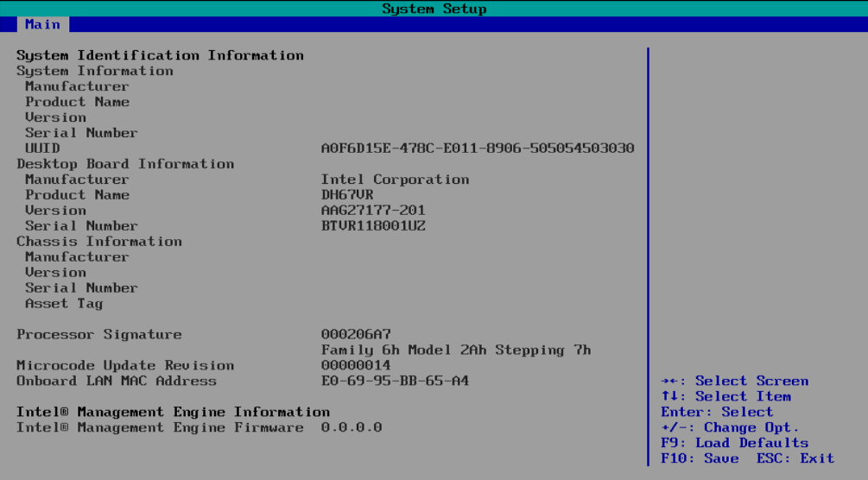Select Desktop Board Information heading

tap(125, 164)
